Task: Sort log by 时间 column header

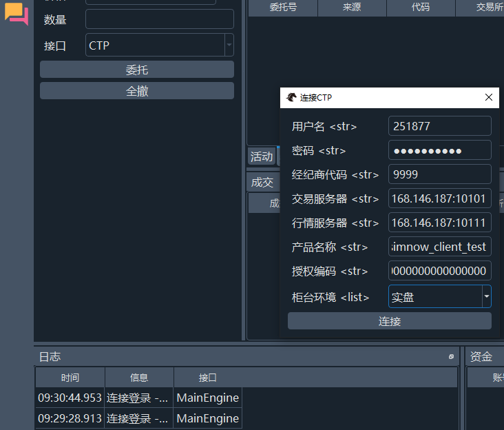Action: (x=70, y=378)
